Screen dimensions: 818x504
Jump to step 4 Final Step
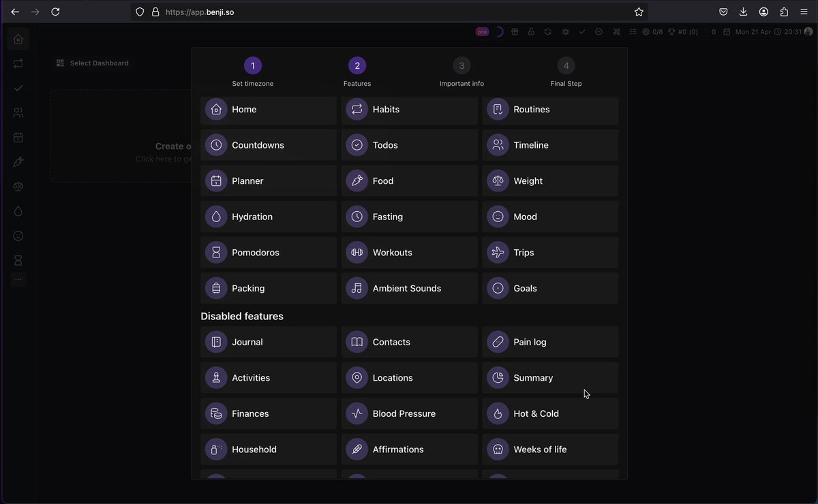(x=566, y=72)
